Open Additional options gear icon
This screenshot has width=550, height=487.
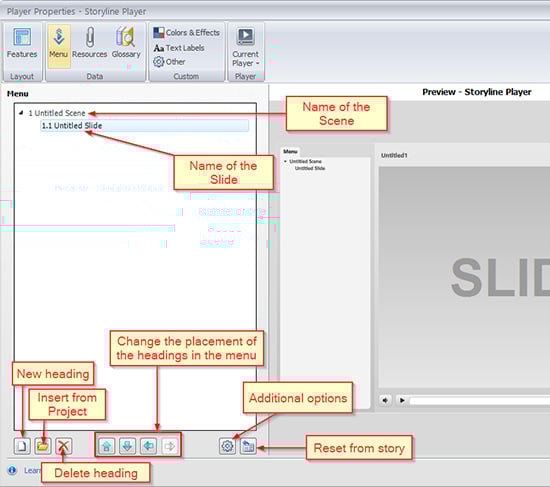[x=227, y=446]
